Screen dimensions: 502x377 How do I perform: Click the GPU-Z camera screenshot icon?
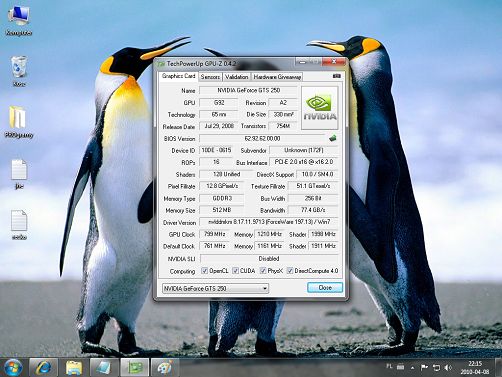coord(337,76)
